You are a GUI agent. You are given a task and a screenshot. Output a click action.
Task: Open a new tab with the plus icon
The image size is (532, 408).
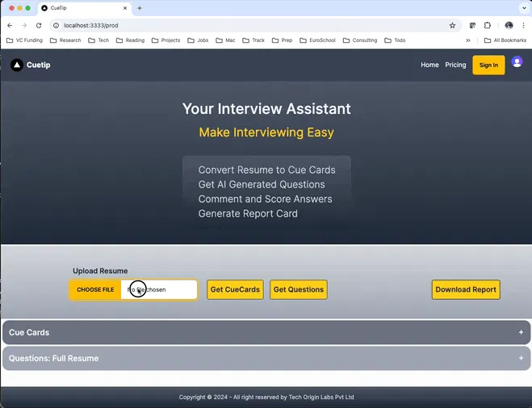140,8
